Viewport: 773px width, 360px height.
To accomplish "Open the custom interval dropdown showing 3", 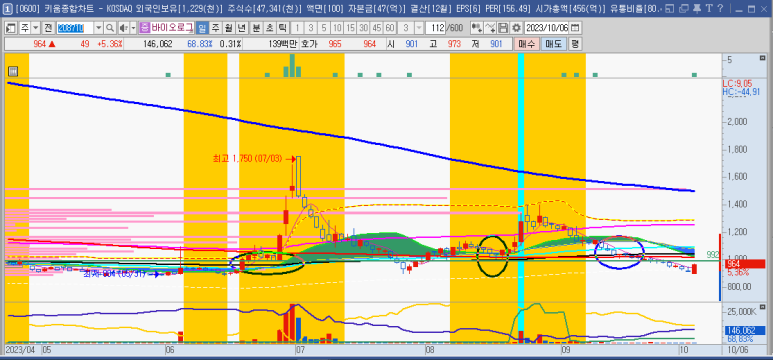I will (419, 28).
